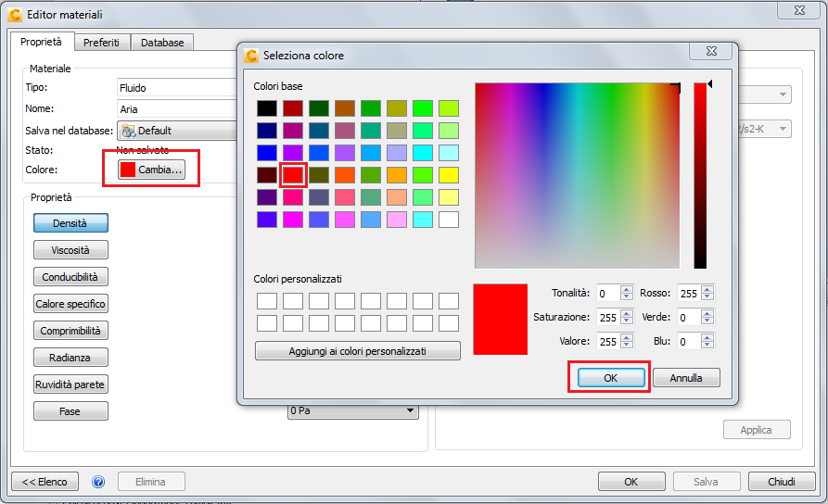This screenshot has height=504, width=828.
Task: Click Annulla in the color dialog
Action: pyautogui.click(x=686, y=378)
